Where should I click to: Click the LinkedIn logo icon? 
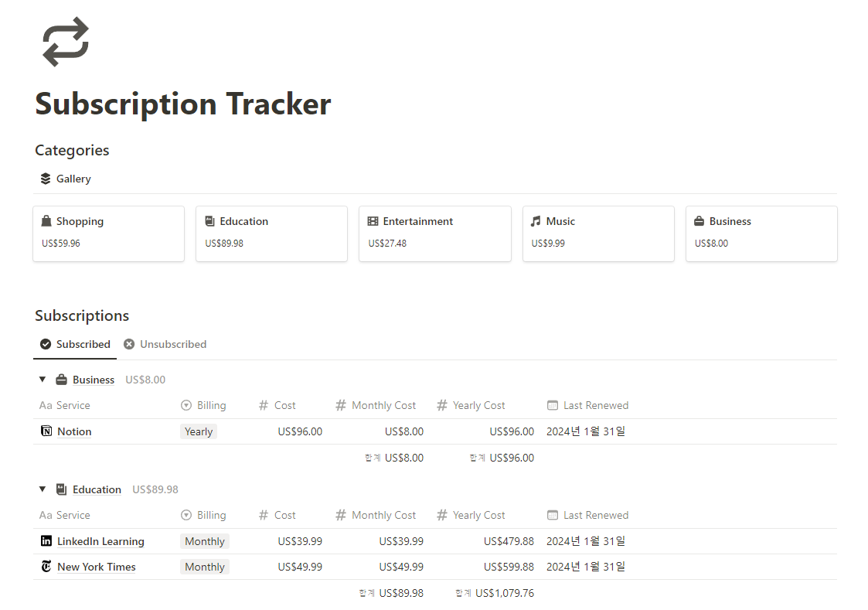point(46,541)
